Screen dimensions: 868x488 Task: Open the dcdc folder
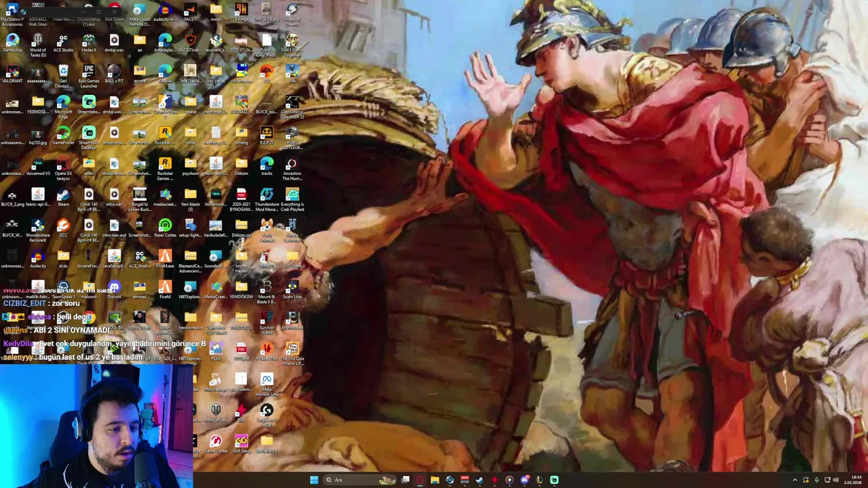click(x=63, y=259)
